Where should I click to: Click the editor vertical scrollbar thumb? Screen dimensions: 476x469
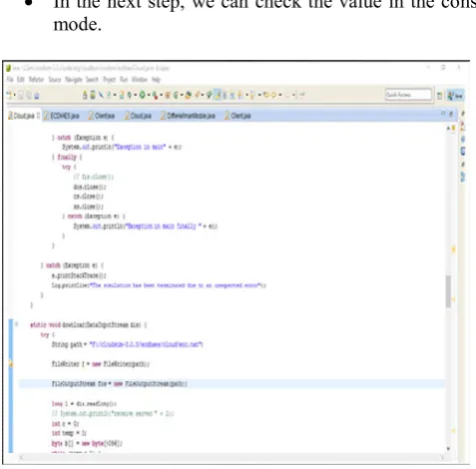pos(448,291)
